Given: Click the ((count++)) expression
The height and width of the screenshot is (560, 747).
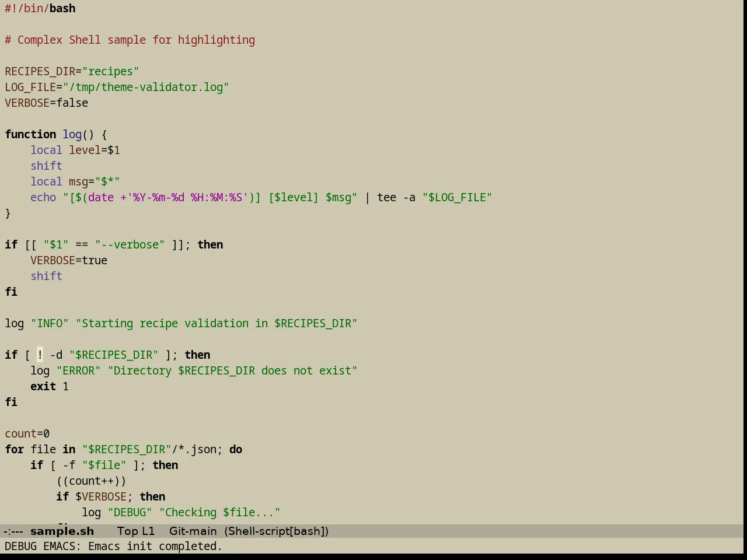Looking at the screenshot, I should [91, 481].
